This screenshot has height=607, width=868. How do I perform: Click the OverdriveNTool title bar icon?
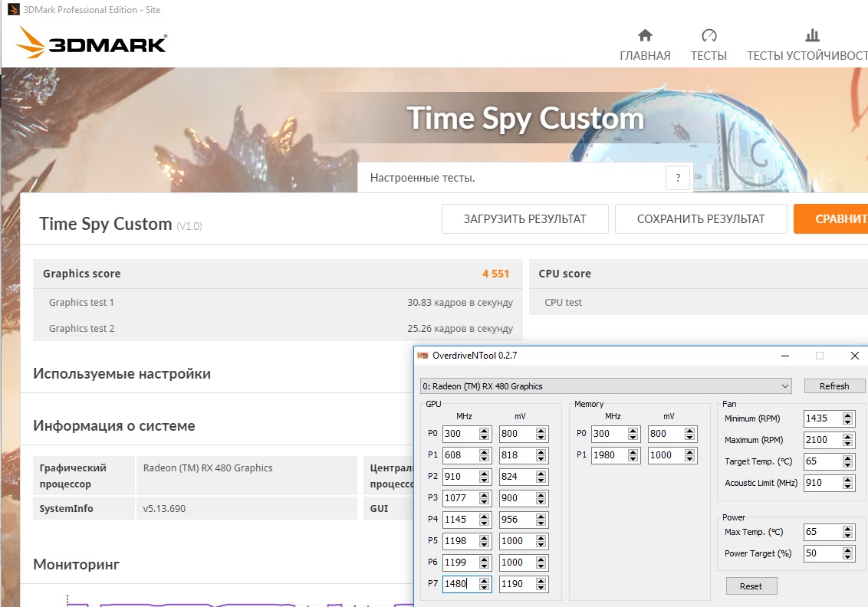coord(423,356)
